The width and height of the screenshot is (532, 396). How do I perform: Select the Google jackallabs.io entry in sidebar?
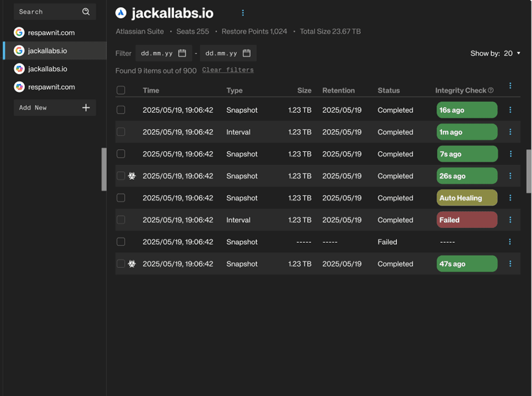[55, 51]
